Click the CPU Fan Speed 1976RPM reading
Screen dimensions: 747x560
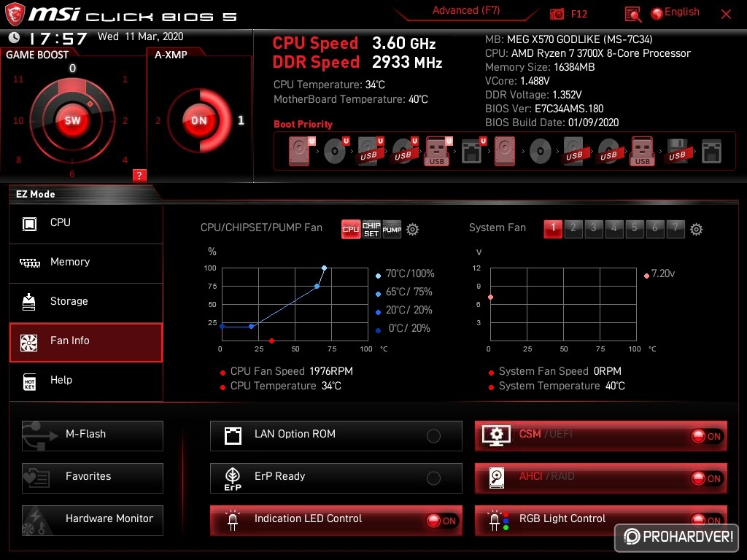pyautogui.click(x=292, y=371)
